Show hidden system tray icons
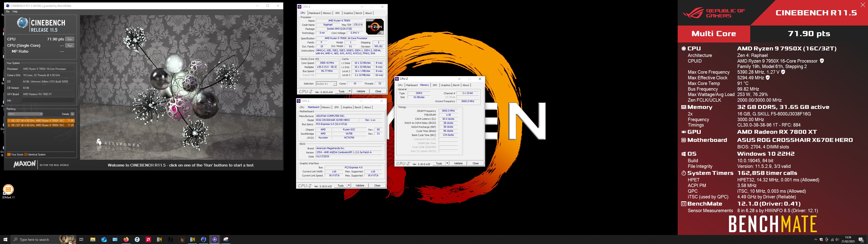The image size is (868, 244). [815, 240]
